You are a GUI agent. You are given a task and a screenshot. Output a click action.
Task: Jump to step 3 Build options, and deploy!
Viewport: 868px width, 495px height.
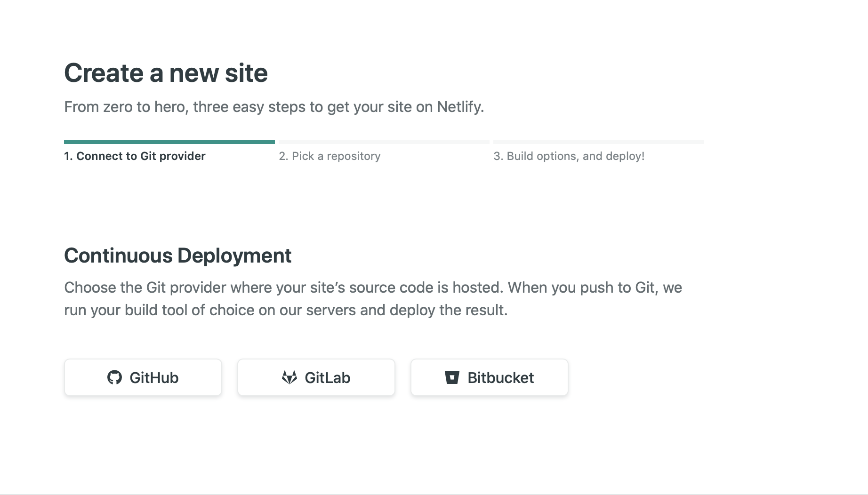[569, 156]
